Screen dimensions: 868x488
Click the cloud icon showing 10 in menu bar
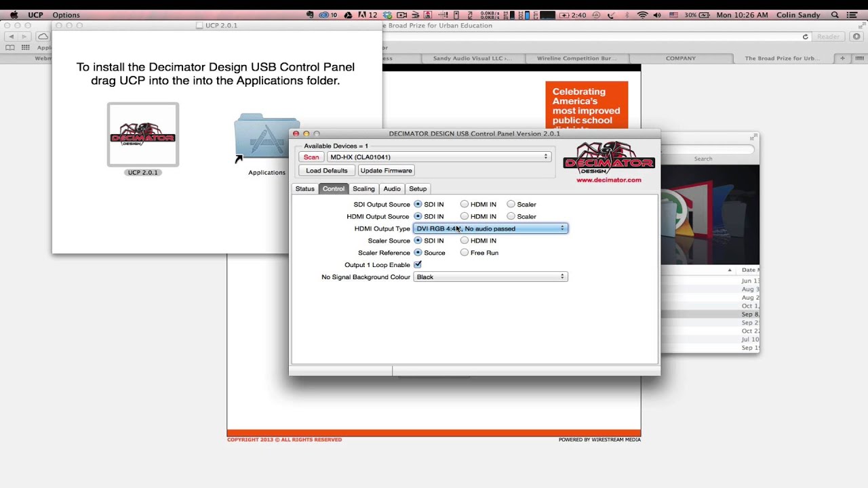(x=328, y=15)
